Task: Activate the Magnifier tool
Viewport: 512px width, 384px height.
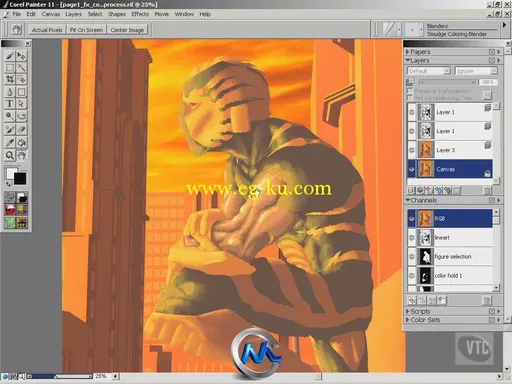Action: pyautogui.click(x=10, y=155)
